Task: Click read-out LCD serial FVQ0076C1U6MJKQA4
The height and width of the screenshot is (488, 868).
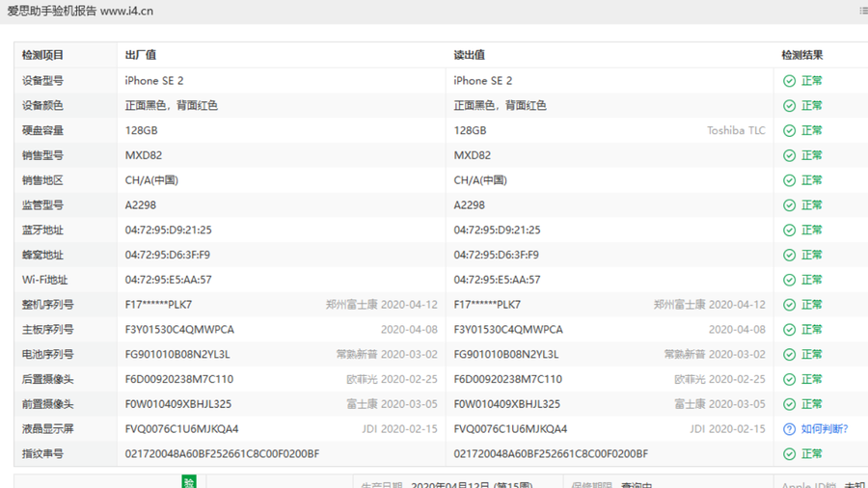Action: coord(510,429)
